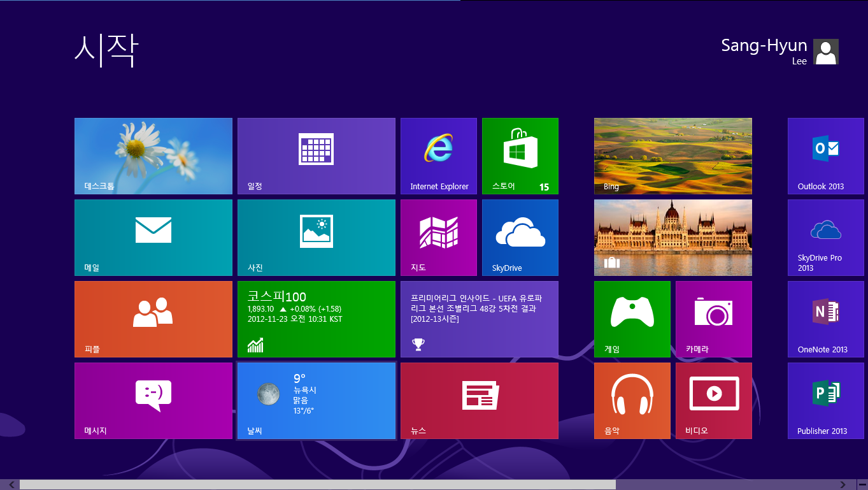This screenshot has height=490, width=868.
Task: Click the user account avatar picture
Action: coord(827,52)
